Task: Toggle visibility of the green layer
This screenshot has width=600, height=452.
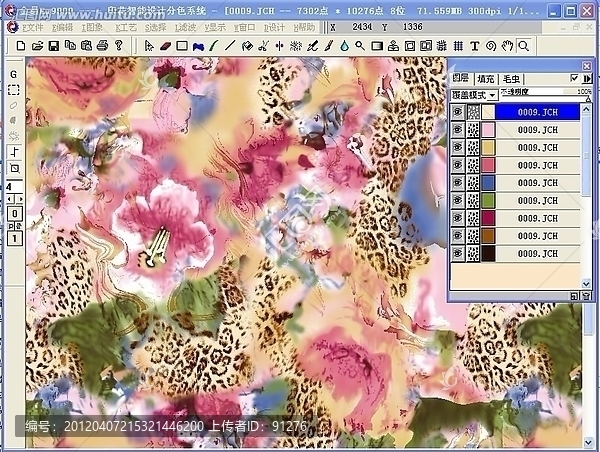Action: (458, 200)
